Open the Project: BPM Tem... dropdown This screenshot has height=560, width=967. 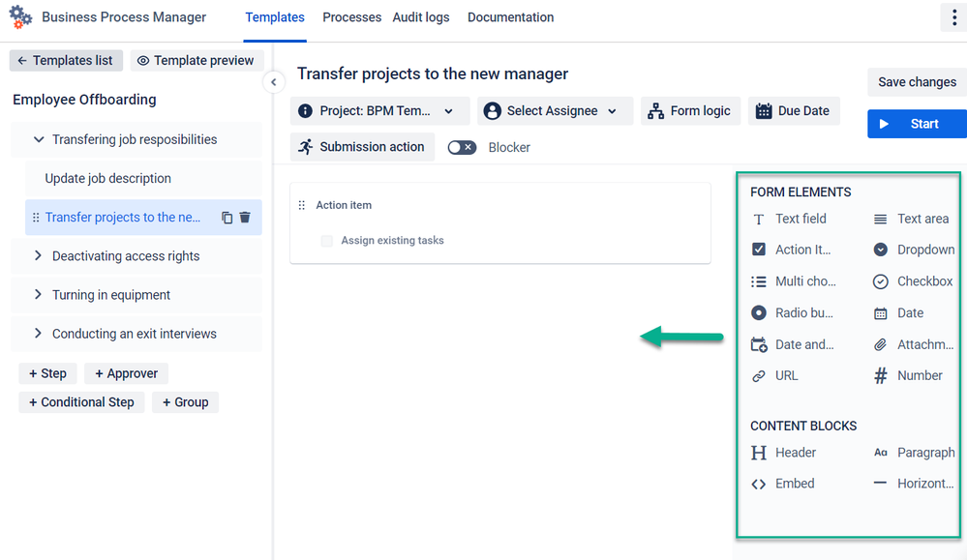379,111
